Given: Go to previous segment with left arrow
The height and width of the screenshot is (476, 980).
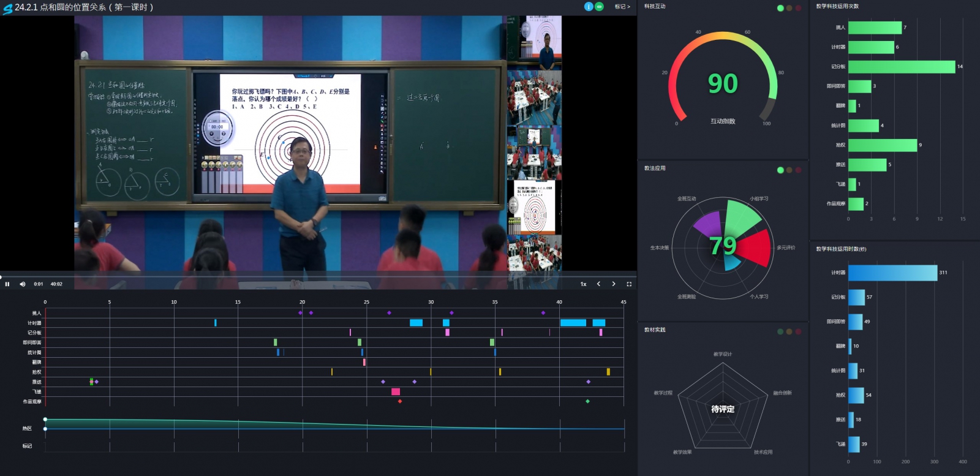Looking at the screenshot, I should 598,284.
